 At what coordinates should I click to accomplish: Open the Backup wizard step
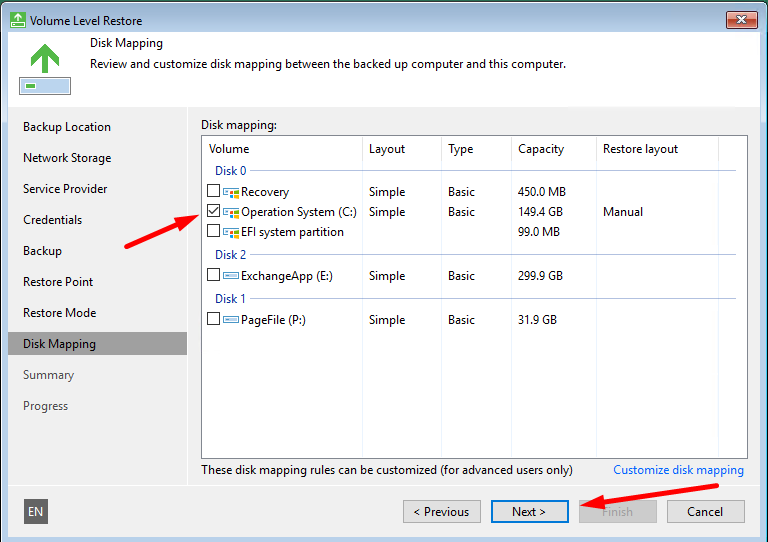click(x=43, y=251)
